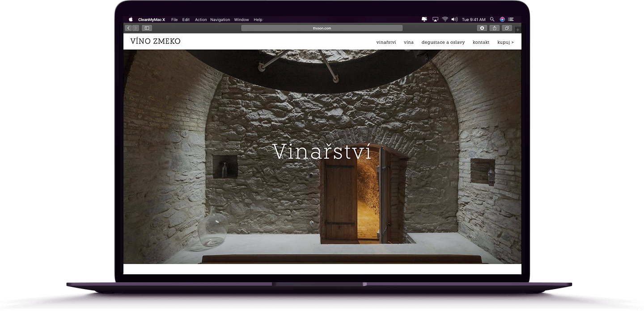Open the Action menu

201,20
